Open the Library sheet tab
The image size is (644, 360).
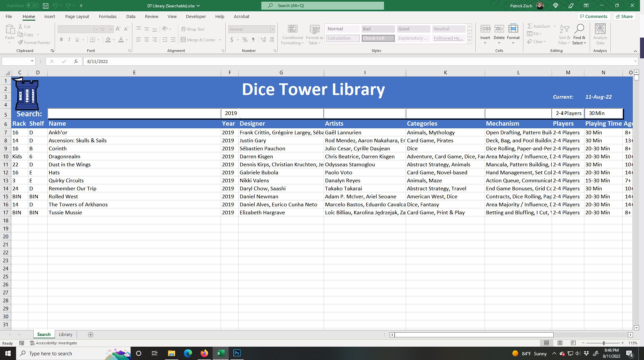65,334
